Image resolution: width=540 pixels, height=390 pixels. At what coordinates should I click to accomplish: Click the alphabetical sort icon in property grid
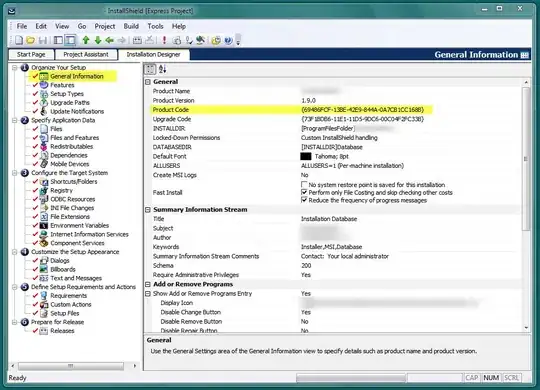pos(162,69)
